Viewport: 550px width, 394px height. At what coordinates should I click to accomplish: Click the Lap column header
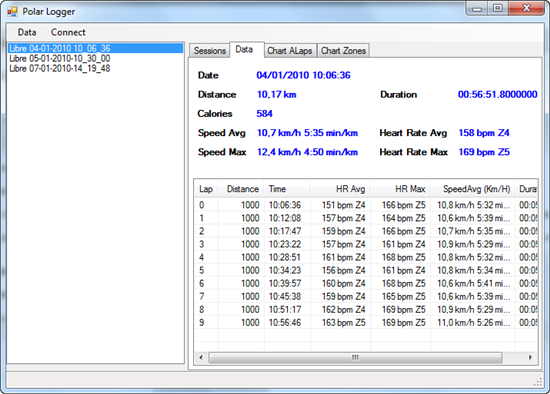tap(206, 189)
